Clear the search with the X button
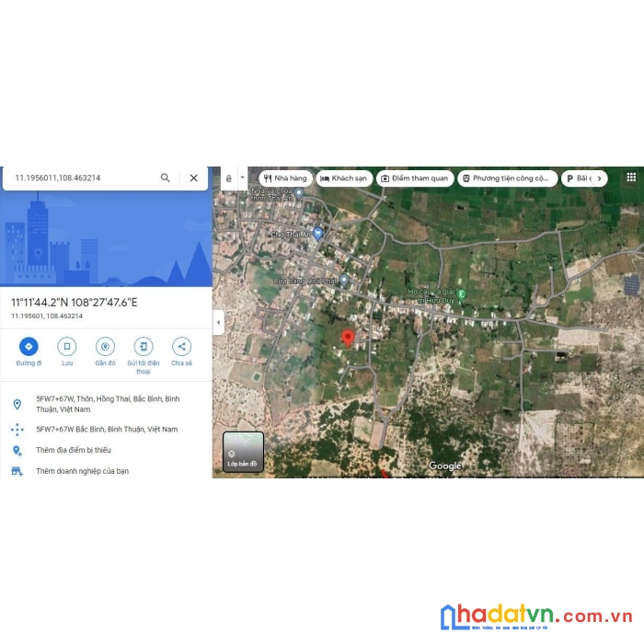Image resolution: width=644 pixels, height=644 pixels. point(194,178)
